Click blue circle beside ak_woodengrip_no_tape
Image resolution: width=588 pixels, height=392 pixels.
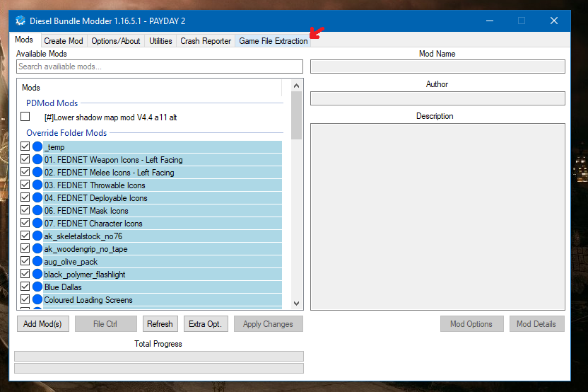point(37,248)
